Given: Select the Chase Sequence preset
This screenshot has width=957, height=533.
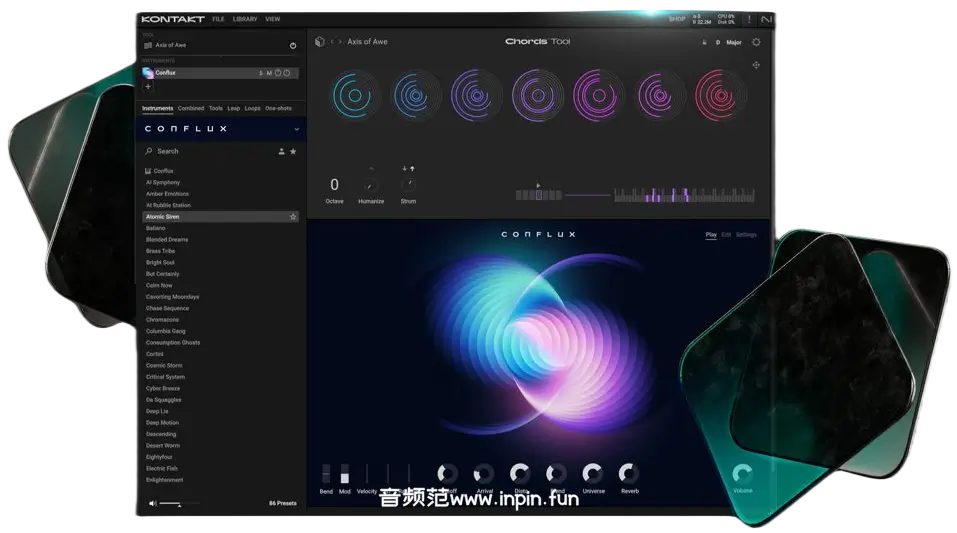Looking at the screenshot, I should pyautogui.click(x=167, y=308).
